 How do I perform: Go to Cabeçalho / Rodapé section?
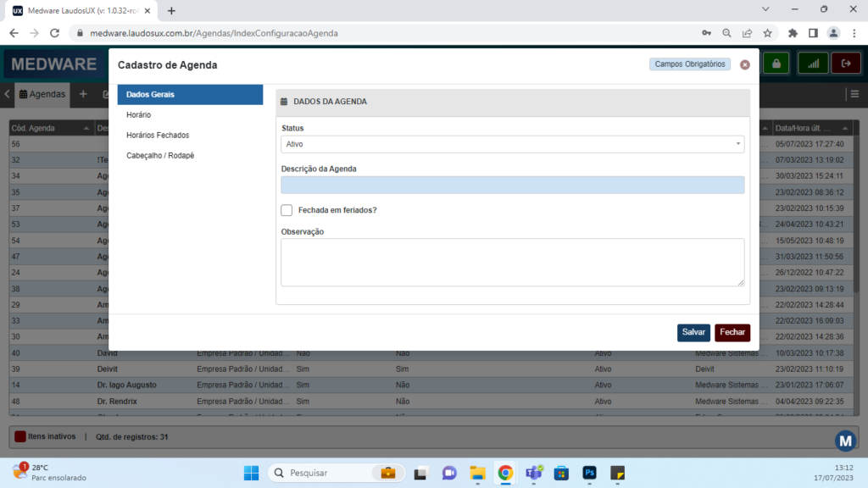point(160,155)
